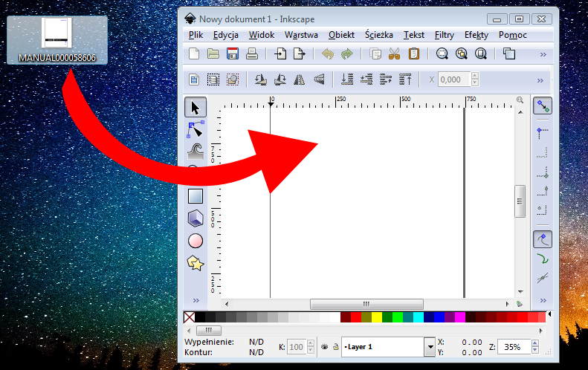This screenshot has height=370, width=588.
Task: Toggle snapping master switch
Action: coord(543,106)
